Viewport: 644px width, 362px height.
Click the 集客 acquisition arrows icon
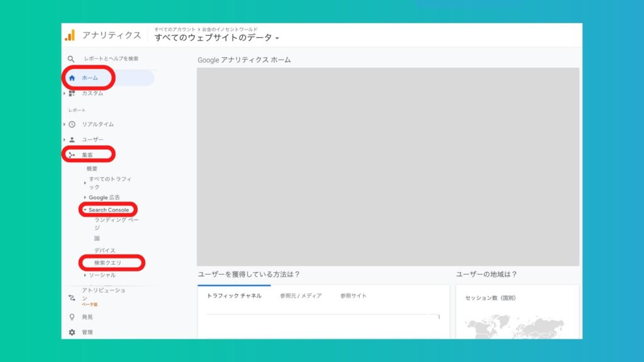(x=72, y=155)
